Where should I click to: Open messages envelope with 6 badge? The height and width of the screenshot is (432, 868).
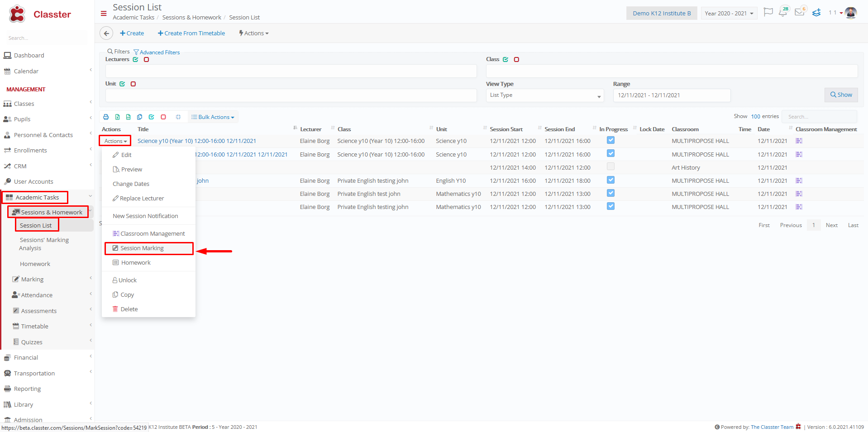(x=800, y=12)
